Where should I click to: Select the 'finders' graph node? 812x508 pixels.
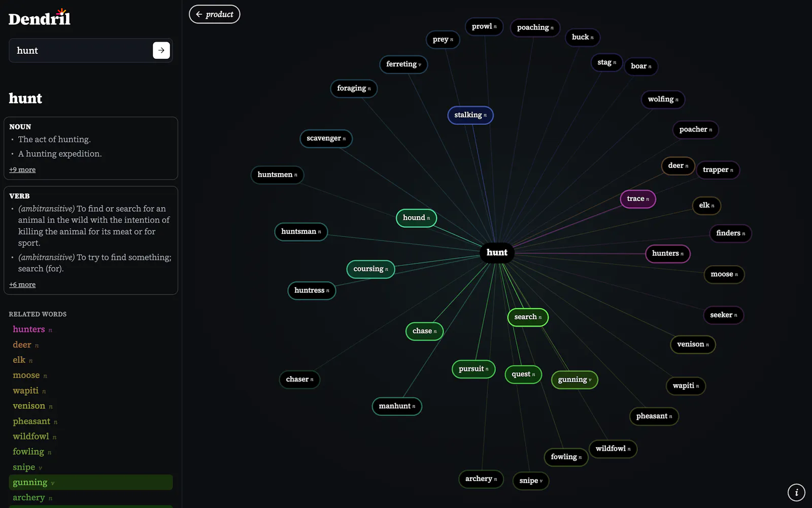tap(731, 233)
